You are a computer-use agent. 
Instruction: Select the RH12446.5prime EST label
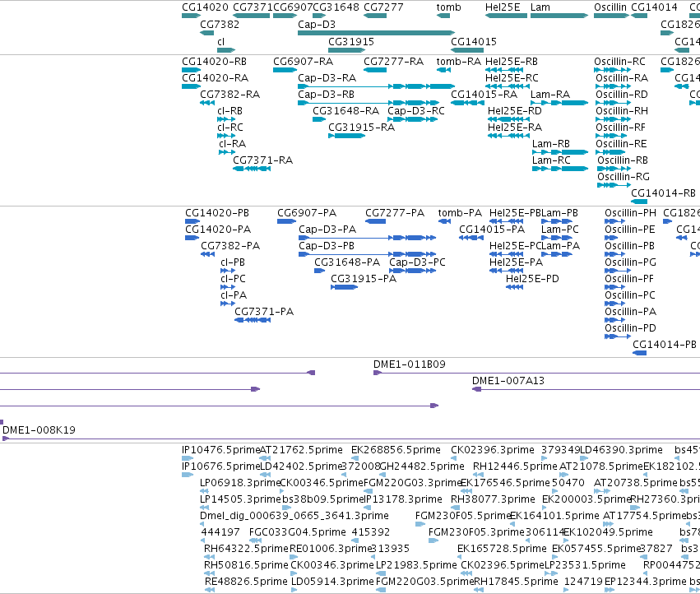click(x=515, y=466)
